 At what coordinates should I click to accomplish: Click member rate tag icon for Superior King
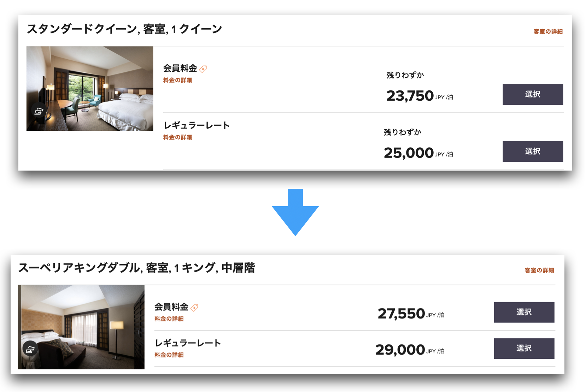194,308
